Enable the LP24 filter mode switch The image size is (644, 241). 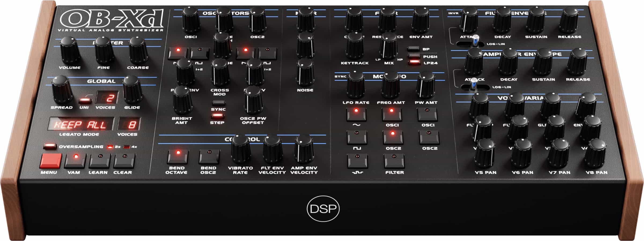point(414,62)
